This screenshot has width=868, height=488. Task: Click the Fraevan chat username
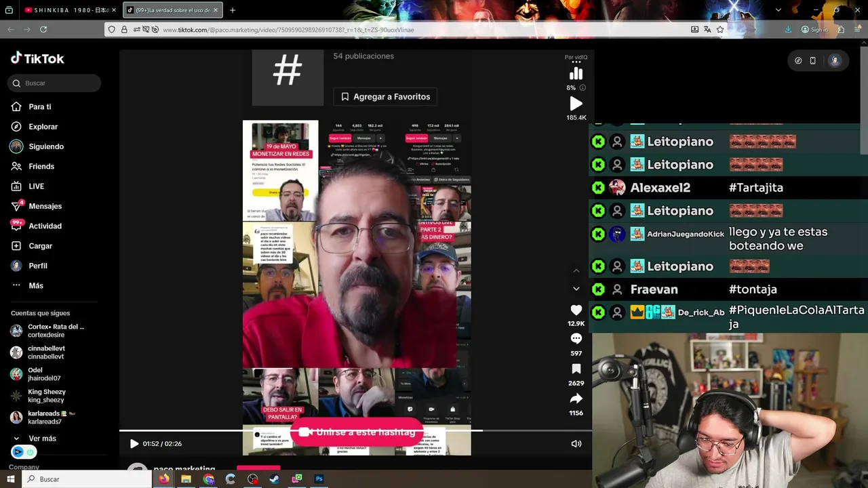654,289
